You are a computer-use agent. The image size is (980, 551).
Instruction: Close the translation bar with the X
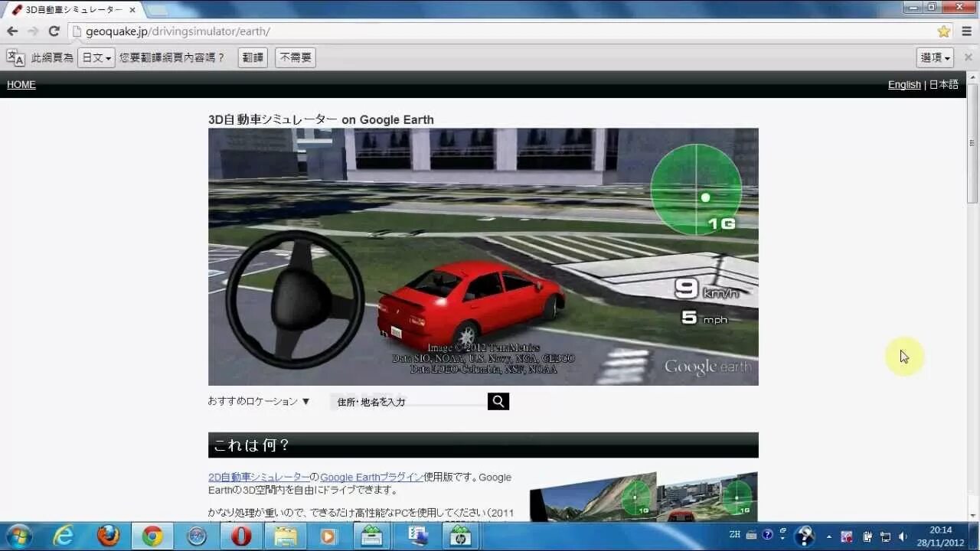point(968,57)
